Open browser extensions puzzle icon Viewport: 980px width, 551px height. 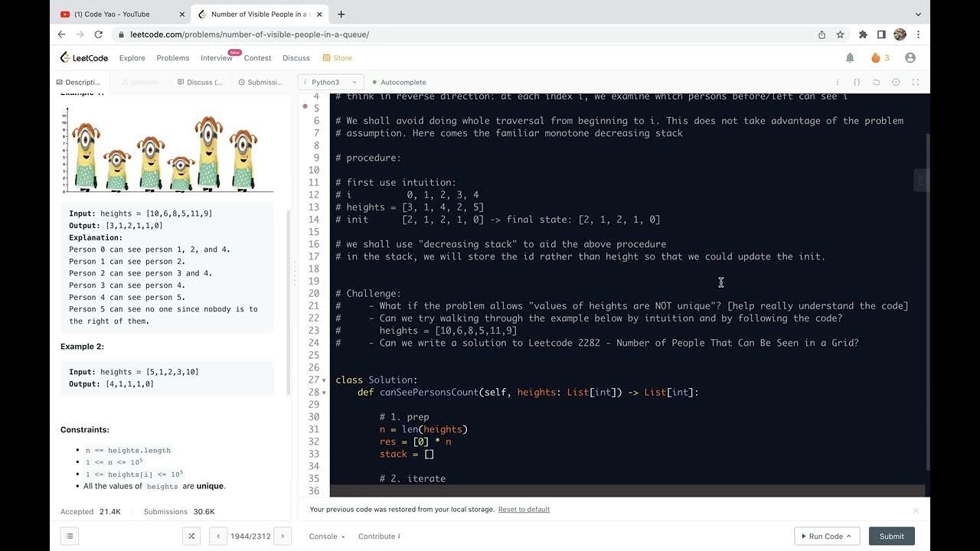click(864, 34)
